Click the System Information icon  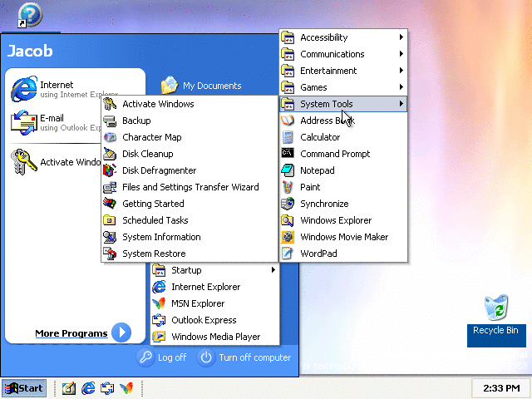110,237
